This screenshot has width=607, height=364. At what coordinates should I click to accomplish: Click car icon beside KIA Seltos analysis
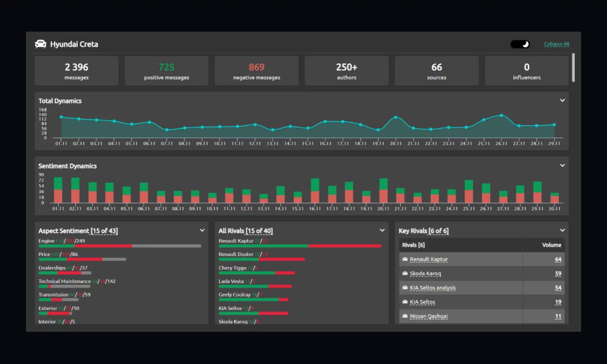[405, 288]
